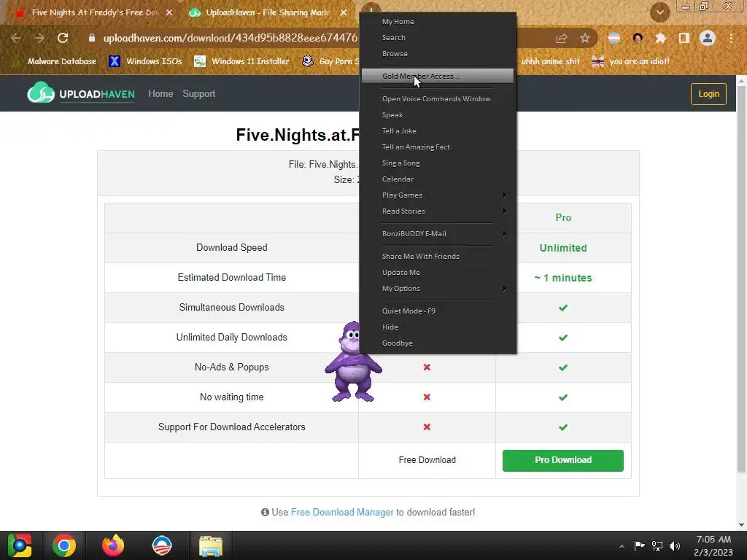This screenshot has height=560, width=747.
Task: Select My Home in the Bonzi menu
Action: point(438,21)
